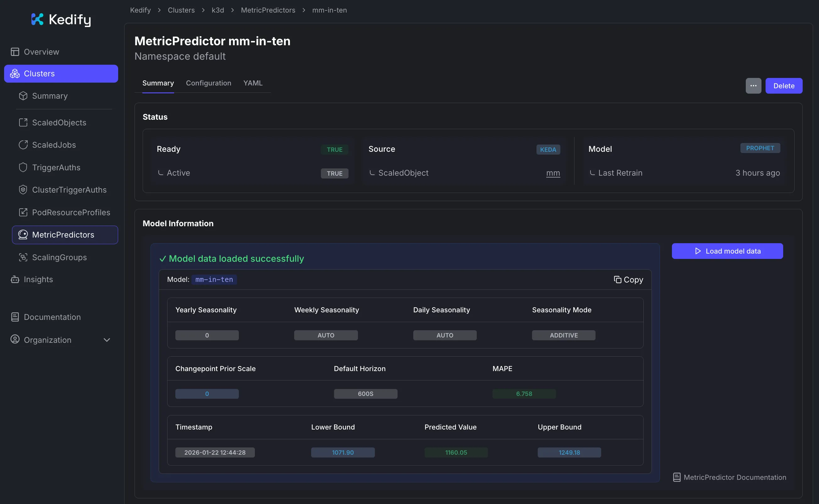This screenshot has width=819, height=504.
Task: Select the MetricPredictors sidebar icon
Action: point(23,235)
